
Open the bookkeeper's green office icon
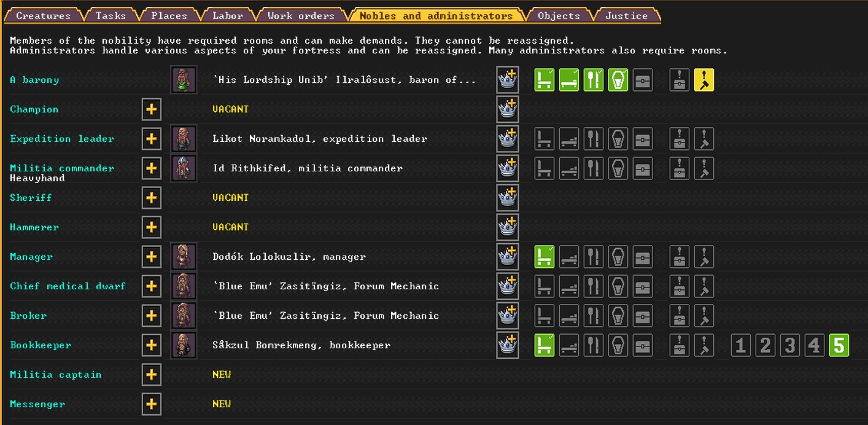tap(544, 345)
